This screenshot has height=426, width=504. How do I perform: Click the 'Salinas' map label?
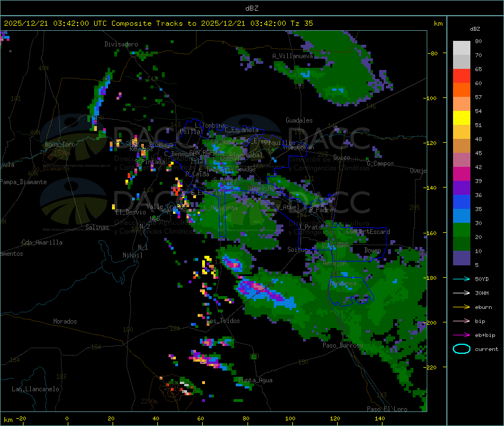click(x=97, y=227)
